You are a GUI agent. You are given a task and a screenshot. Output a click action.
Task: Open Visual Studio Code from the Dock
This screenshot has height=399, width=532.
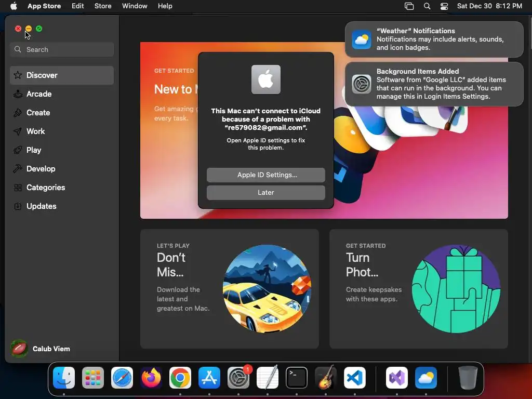[x=354, y=378]
